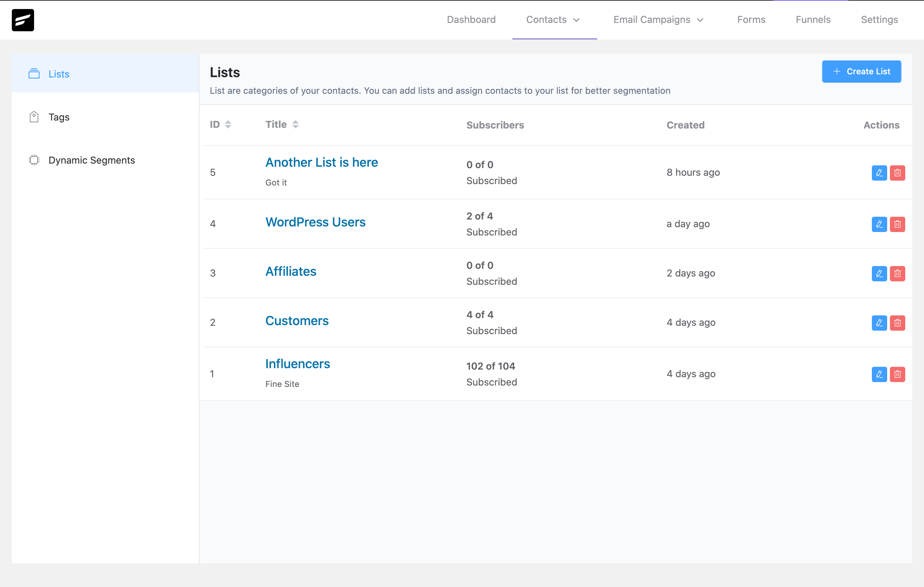Open the Affiliates list link
This screenshot has height=587, width=924.
tap(291, 272)
